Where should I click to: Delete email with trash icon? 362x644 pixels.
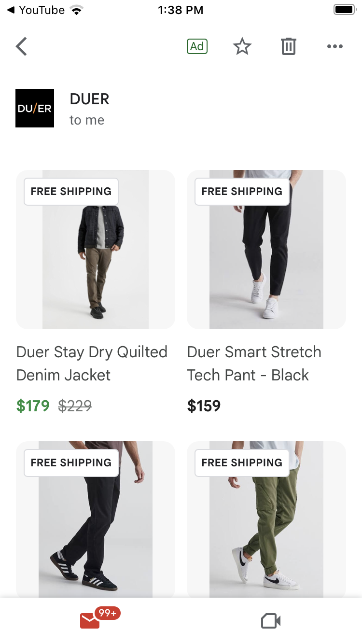pos(288,46)
